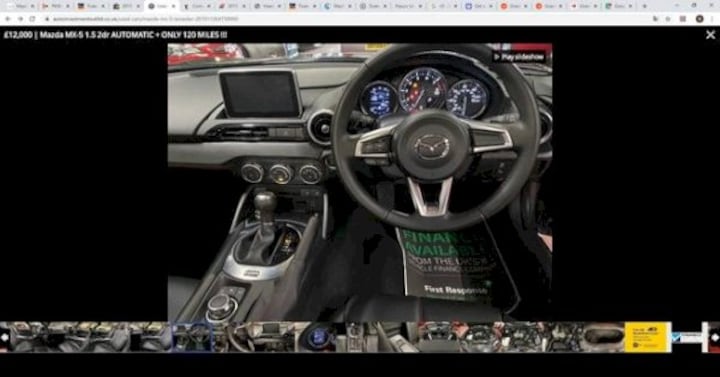Switch to the last open browser tab
Viewport: 720px width, 377px height.
(x=619, y=6)
